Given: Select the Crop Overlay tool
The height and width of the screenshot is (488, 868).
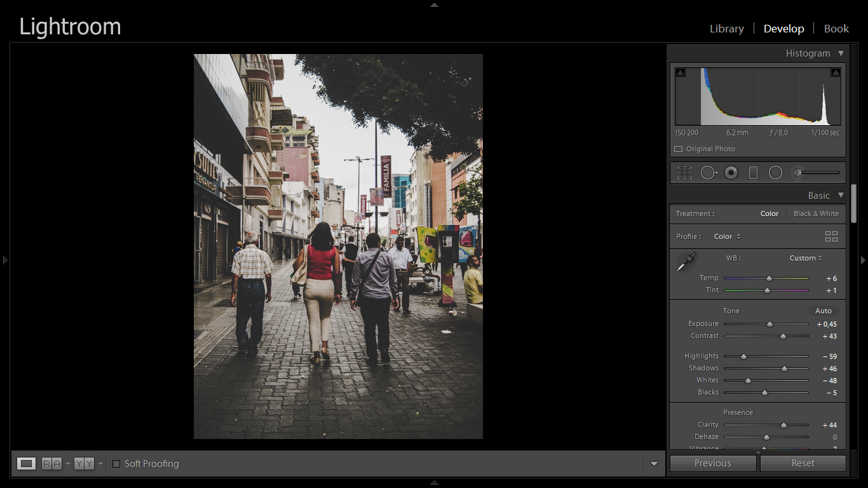Looking at the screenshot, I should click(684, 172).
